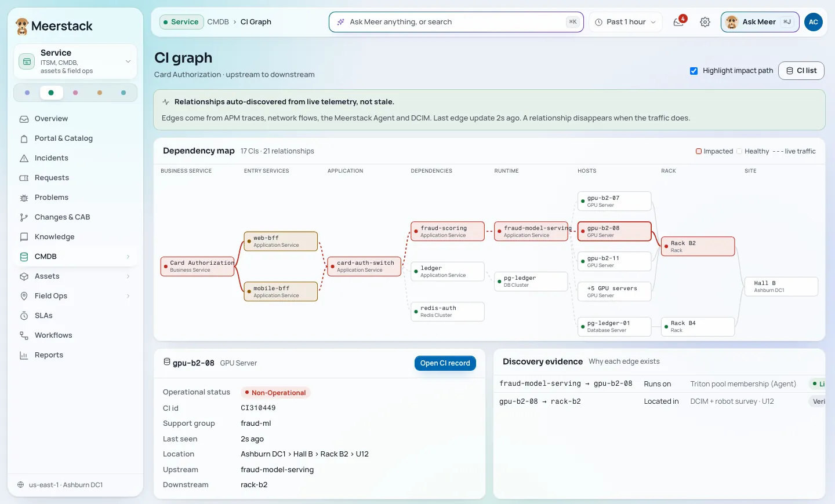Open the CMDB database icon
The height and width of the screenshot is (504, 835).
24,257
